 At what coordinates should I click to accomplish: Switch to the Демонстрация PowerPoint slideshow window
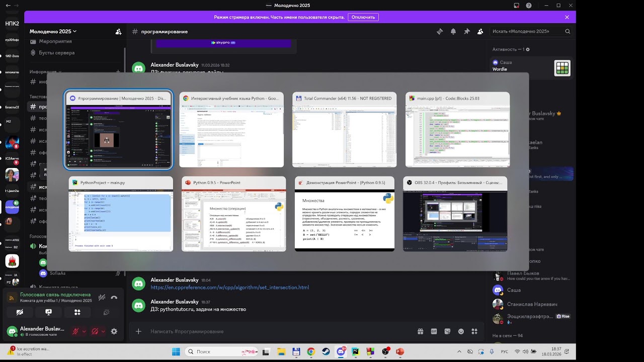coord(345,214)
